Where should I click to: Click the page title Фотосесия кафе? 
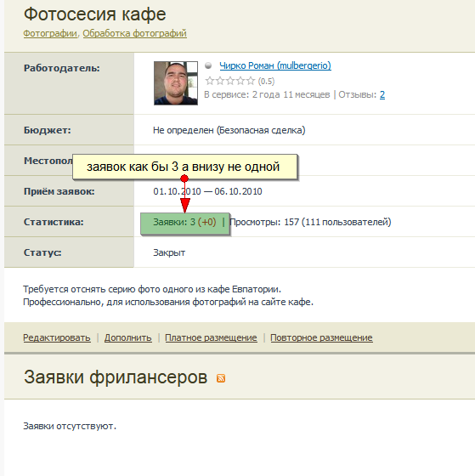[94, 14]
